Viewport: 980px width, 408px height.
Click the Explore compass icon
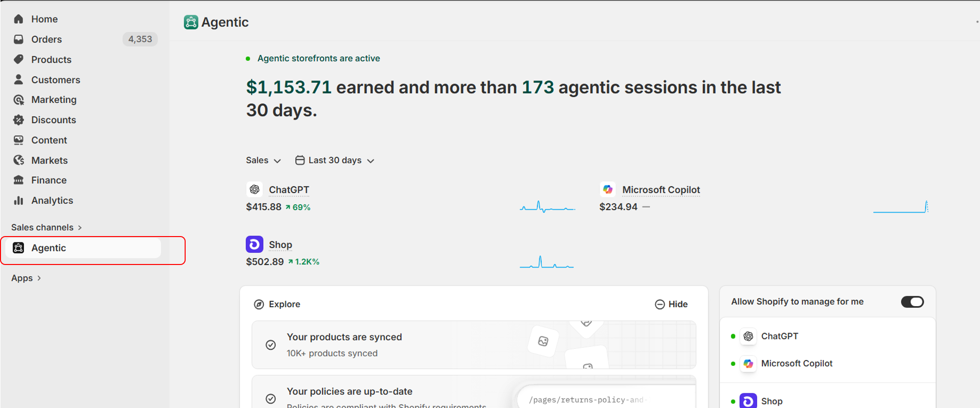[x=259, y=305]
